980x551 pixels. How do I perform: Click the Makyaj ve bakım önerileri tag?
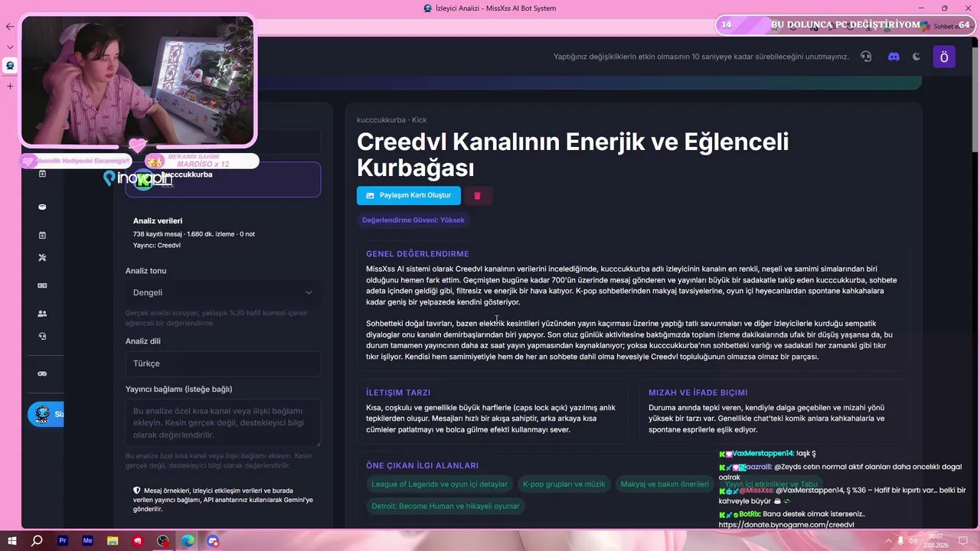[x=665, y=484]
